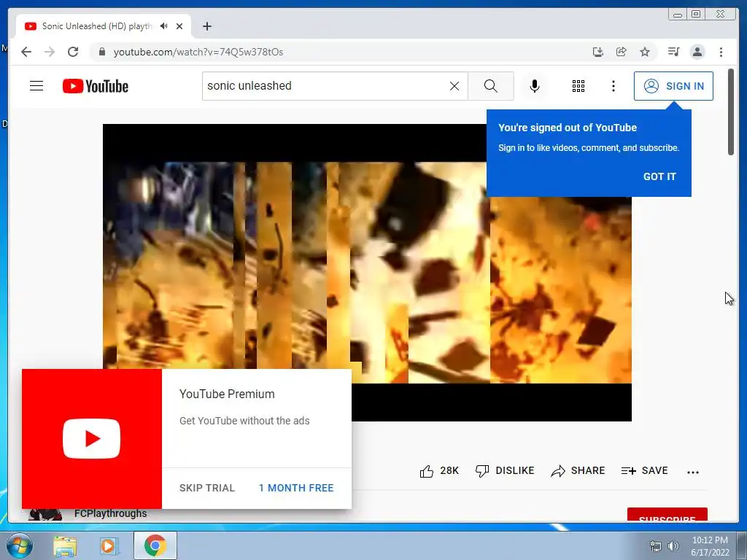Close the Sonic Unleashed tab
The width and height of the screenshot is (747, 560).
coord(179,26)
